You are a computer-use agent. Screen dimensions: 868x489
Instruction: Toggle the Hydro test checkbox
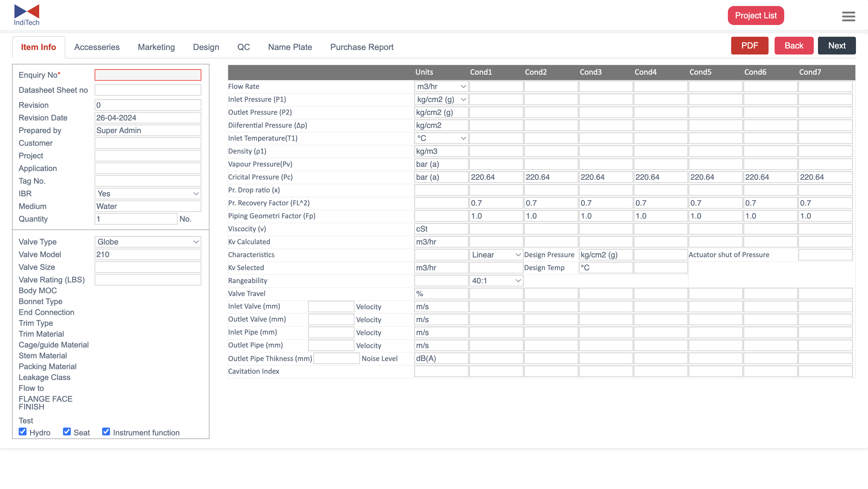23,431
